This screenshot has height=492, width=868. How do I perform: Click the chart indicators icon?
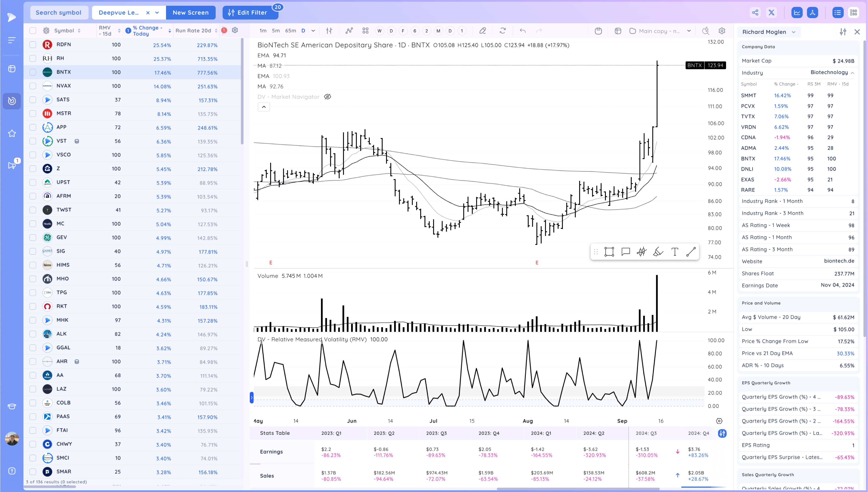pos(349,31)
